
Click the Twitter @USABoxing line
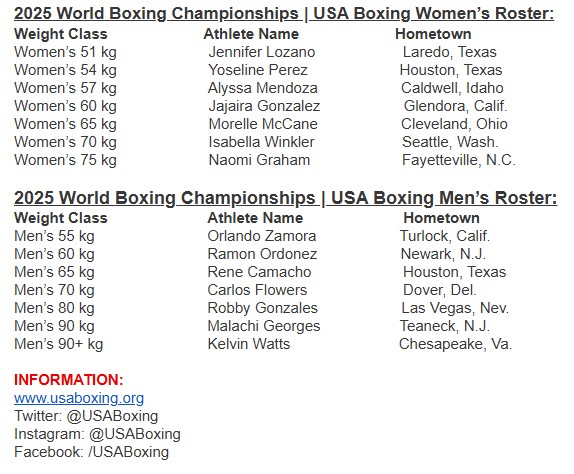pyautogui.click(x=86, y=416)
